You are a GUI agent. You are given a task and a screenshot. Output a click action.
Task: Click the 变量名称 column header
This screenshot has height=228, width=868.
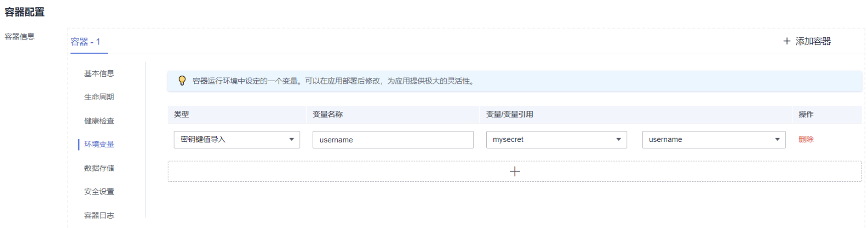[x=327, y=114]
